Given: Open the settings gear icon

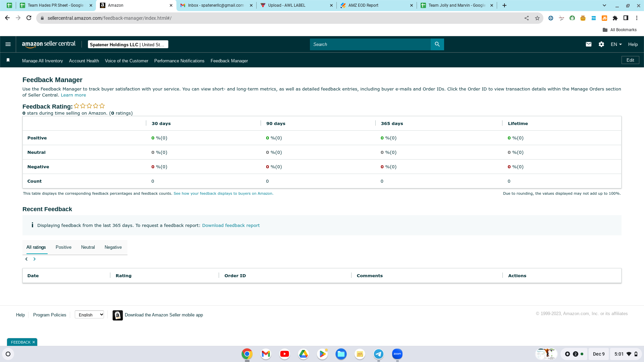Looking at the screenshot, I should coord(601,44).
